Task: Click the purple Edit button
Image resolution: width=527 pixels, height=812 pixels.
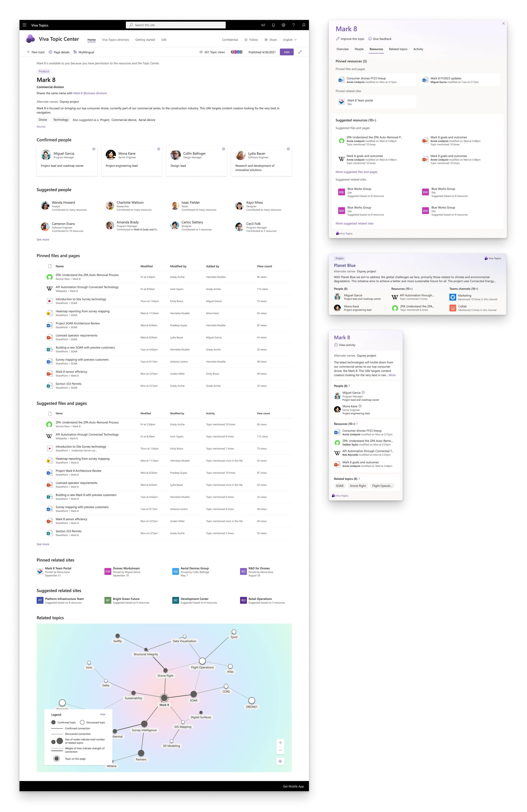Action: [287, 52]
